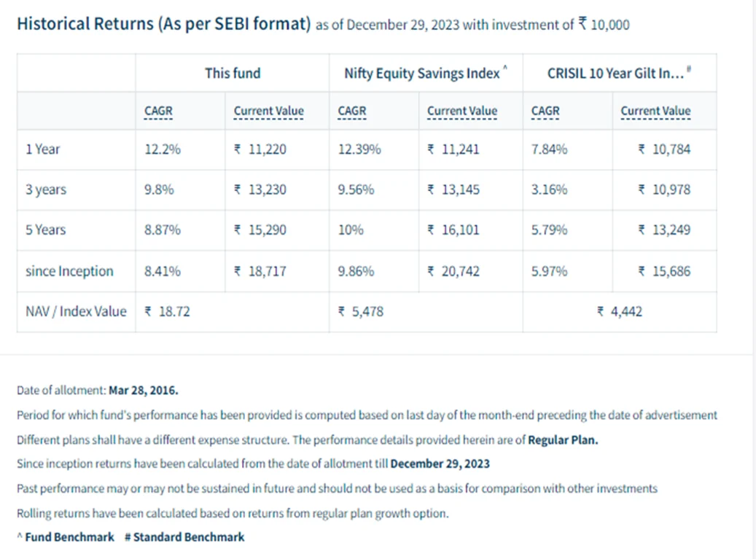
Task: Click the Standard Benchmark footnote legend
Action: pos(184,537)
